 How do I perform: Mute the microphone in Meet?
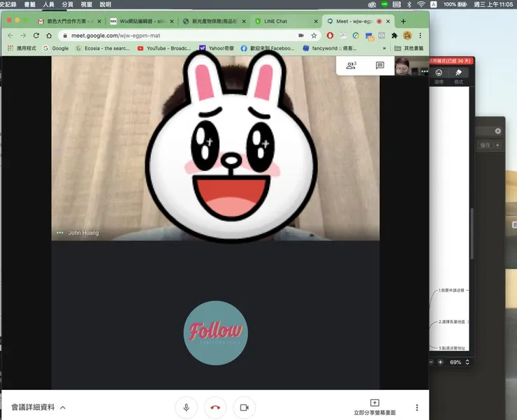(187, 407)
